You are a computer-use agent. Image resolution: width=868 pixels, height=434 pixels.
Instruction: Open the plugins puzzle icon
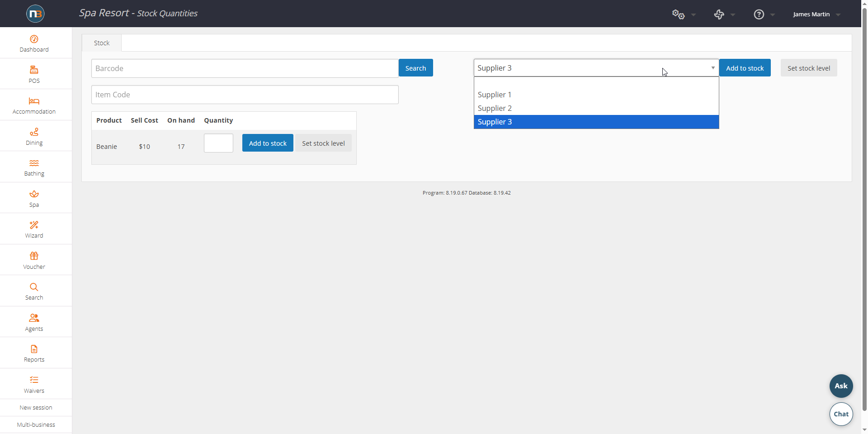tap(719, 14)
